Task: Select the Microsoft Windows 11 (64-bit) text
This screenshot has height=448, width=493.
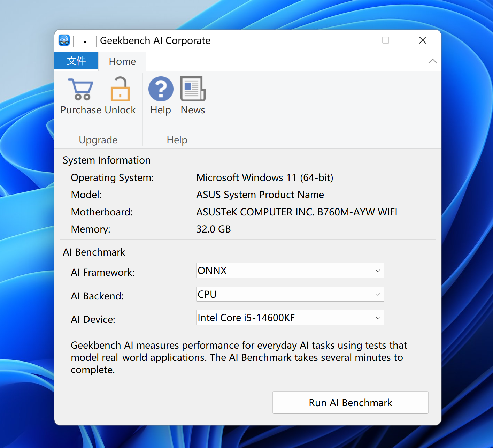Action: (x=265, y=177)
